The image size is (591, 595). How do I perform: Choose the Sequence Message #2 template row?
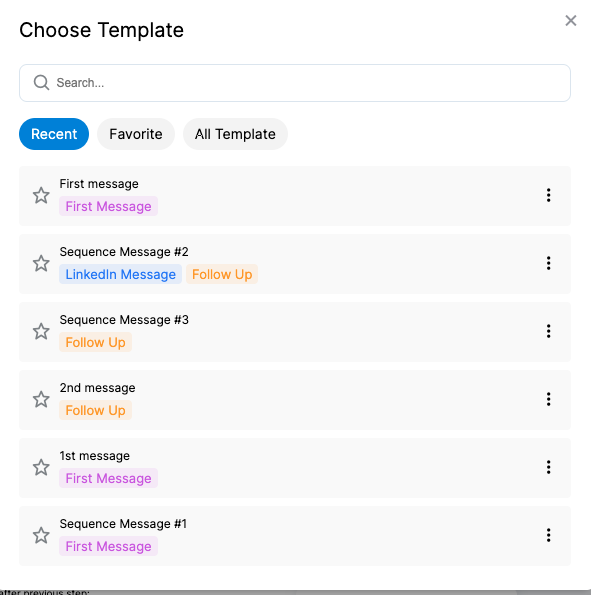coord(295,264)
